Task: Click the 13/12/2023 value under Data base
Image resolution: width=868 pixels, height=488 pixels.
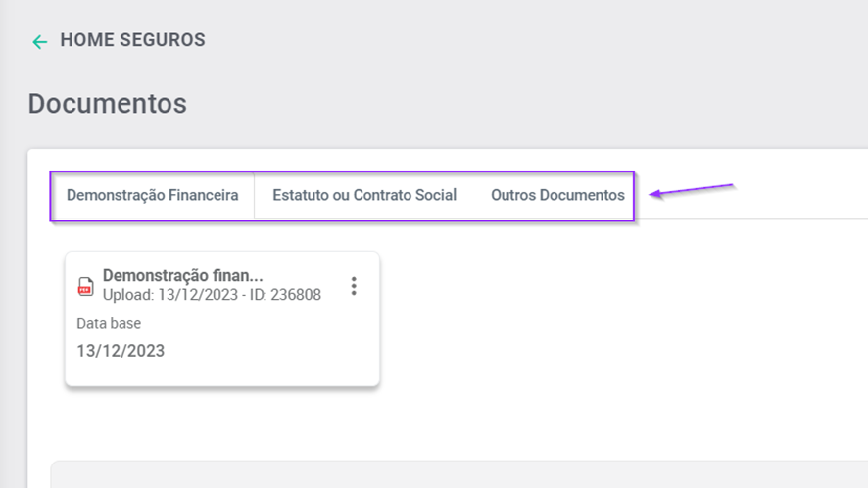Action: [x=121, y=350]
